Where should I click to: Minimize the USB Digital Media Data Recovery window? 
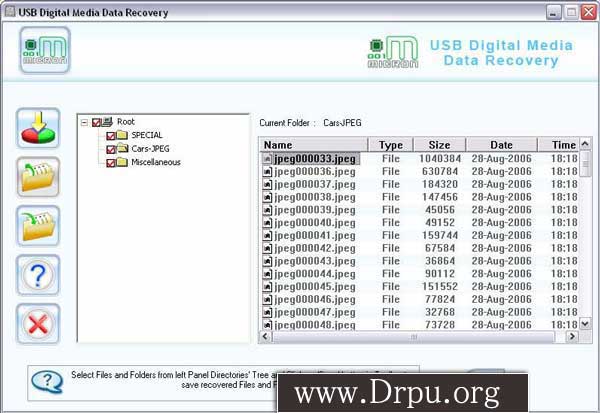coord(553,13)
